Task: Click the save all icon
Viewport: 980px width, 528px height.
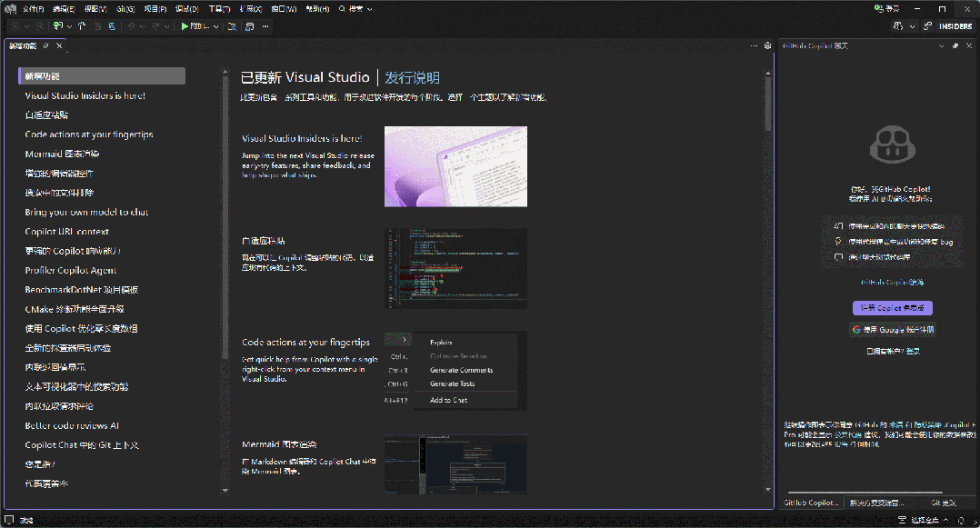Action: point(112,26)
